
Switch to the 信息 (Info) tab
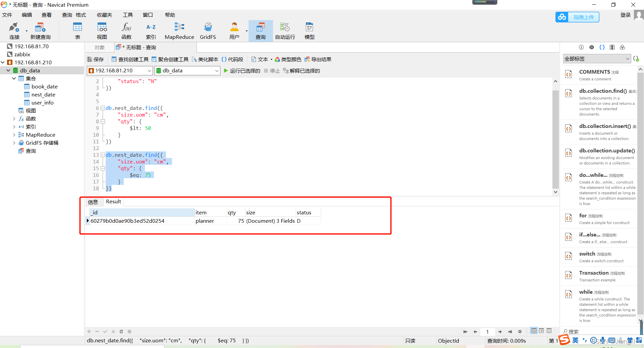pos(93,202)
